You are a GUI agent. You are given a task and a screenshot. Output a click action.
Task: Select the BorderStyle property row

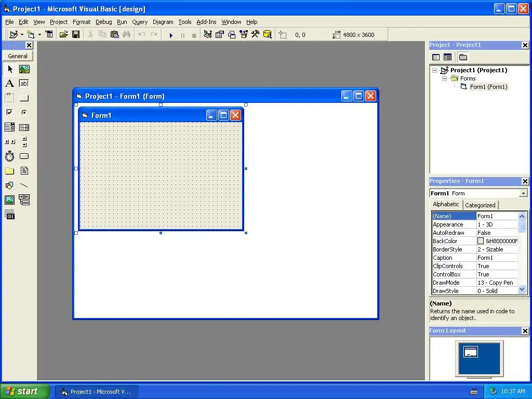click(x=475, y=249)
